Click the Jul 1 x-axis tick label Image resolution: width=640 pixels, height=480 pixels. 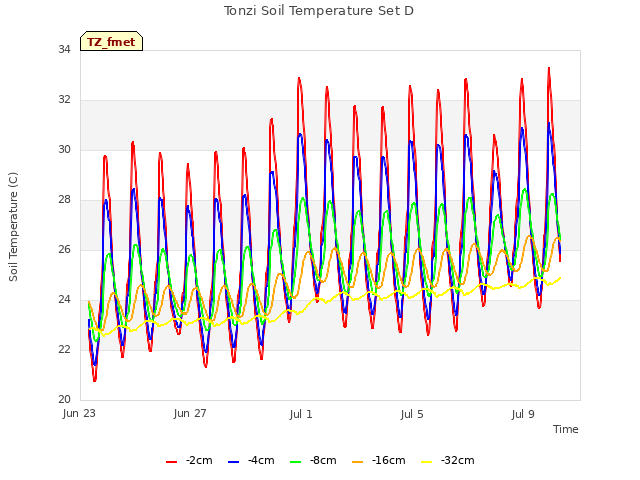(301, 414)
